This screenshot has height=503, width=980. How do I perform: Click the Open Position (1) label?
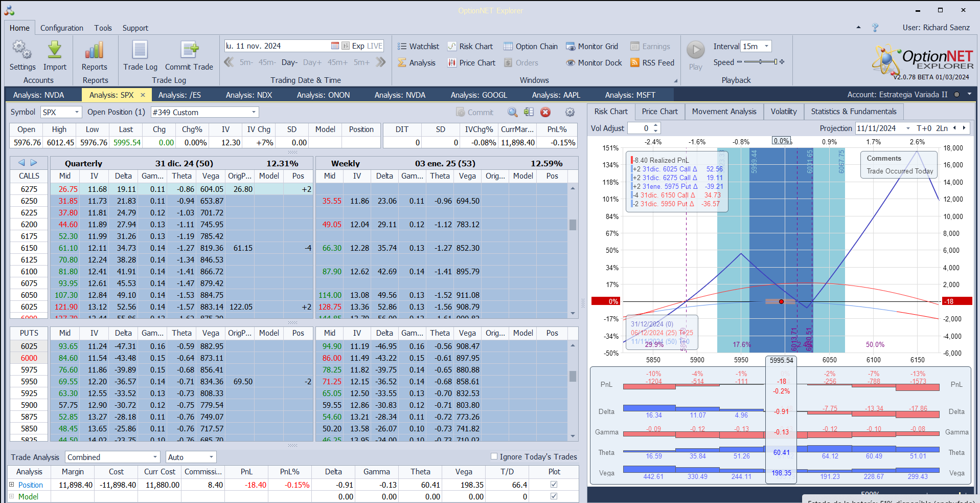[x=116, y=112]
